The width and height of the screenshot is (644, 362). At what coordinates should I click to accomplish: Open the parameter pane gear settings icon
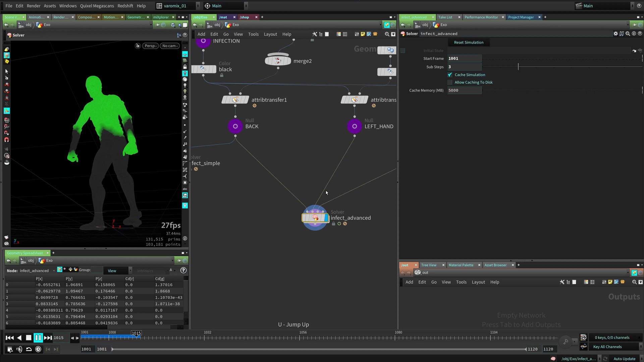point(615,34)
